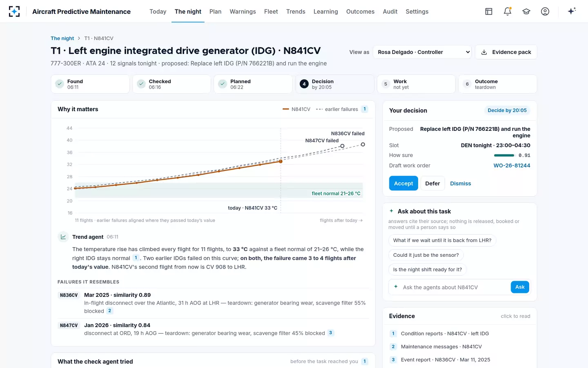Image resolution: width=588 pixels, height=368 pixels.
Task: Click the Found step check icon
Action: coord(60,84)
